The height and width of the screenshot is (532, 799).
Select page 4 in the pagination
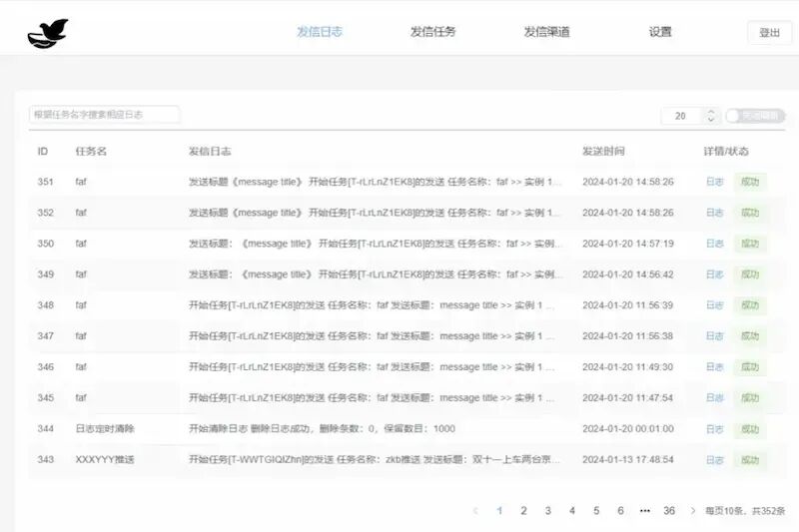point(572,511)
